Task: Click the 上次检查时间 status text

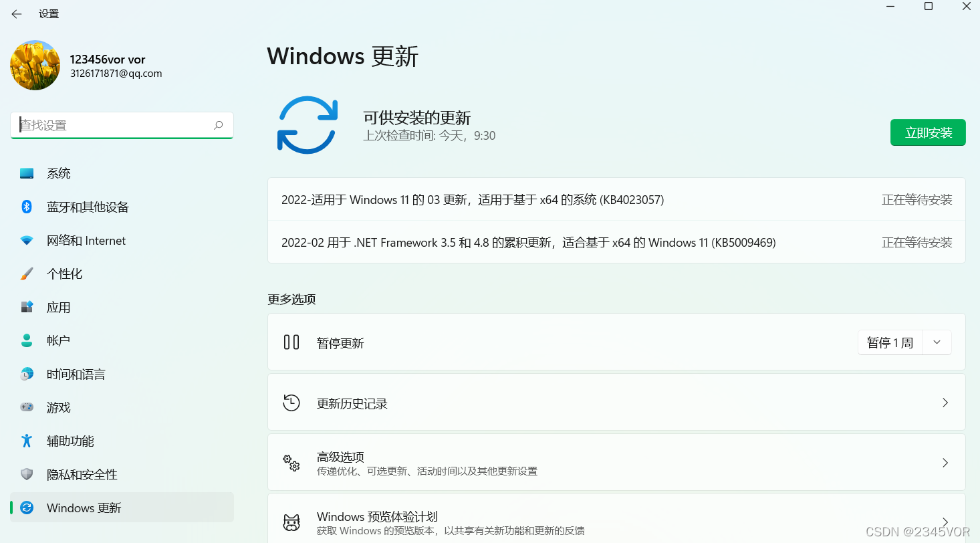Action: pyautogui.click(x=429, y=136)
